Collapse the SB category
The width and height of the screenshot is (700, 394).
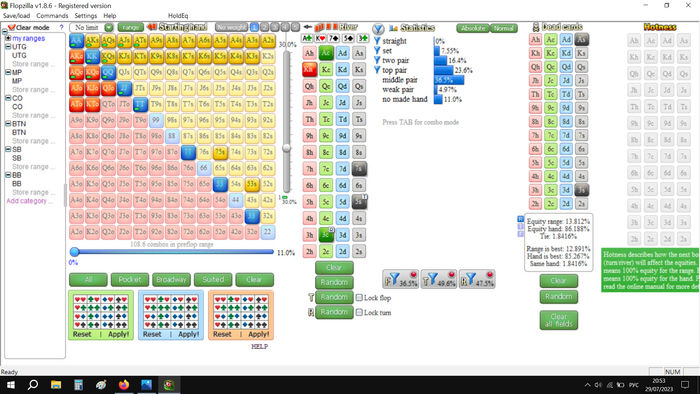coord(8,149)
